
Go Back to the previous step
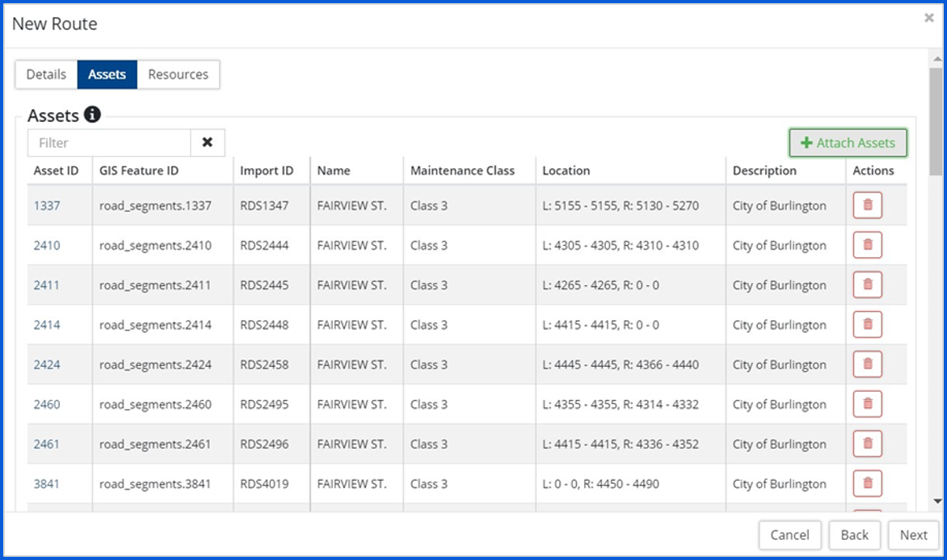click(854, 535)
